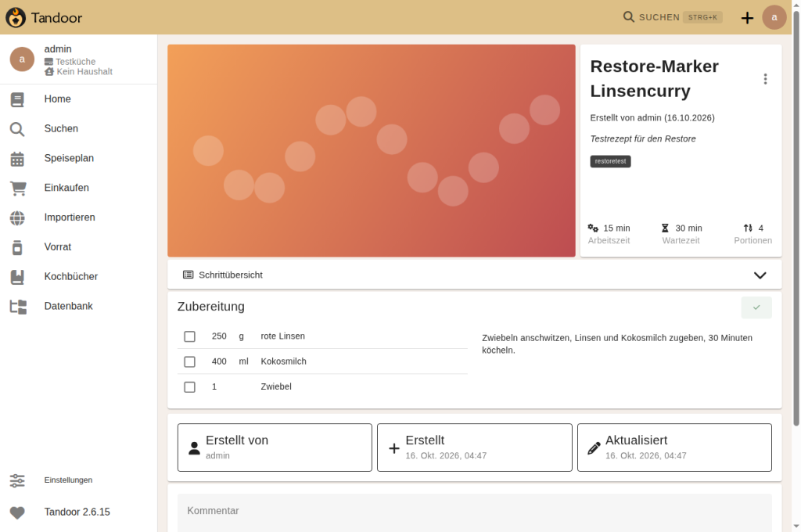Viewport: 801px width, 532px height.
Task: Click the Tandoor flame logo icon
Action: pyautogui.click(x=16, y=17)
